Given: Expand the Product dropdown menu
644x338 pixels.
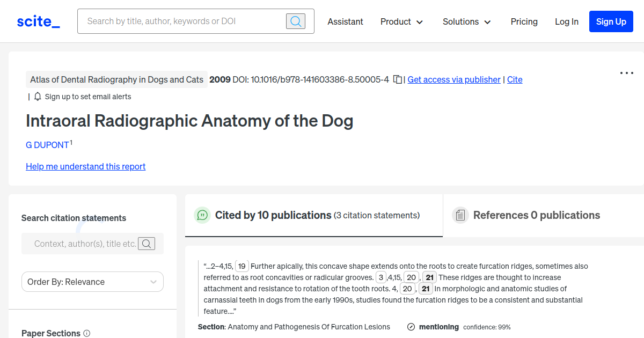Looking at the screenshot, I should pos(401,22).
